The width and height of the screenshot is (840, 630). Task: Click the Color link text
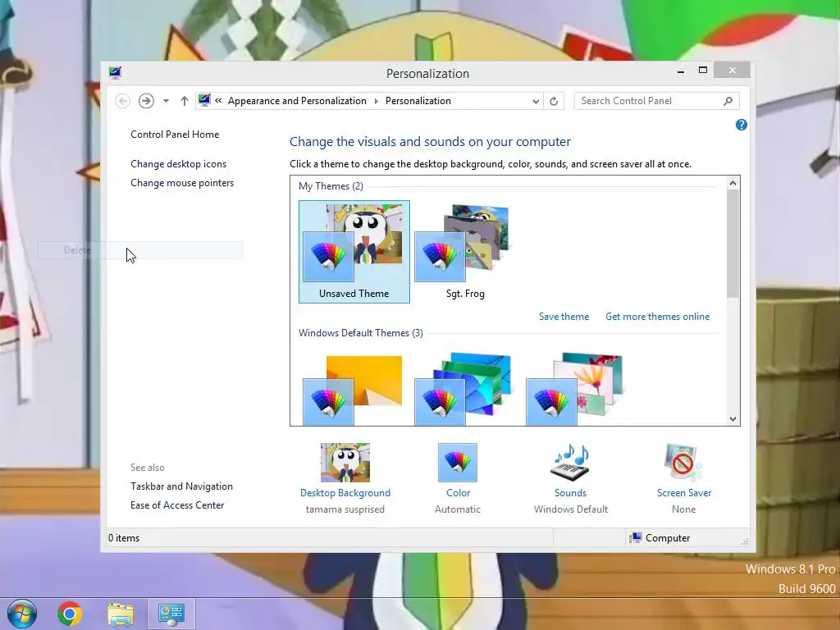coord(458,493)
